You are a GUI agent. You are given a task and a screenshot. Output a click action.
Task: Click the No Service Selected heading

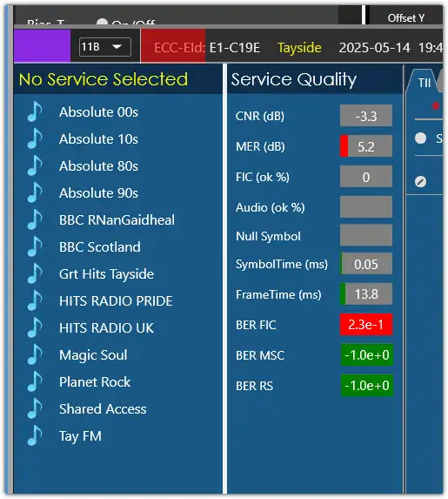coord(104,79)
